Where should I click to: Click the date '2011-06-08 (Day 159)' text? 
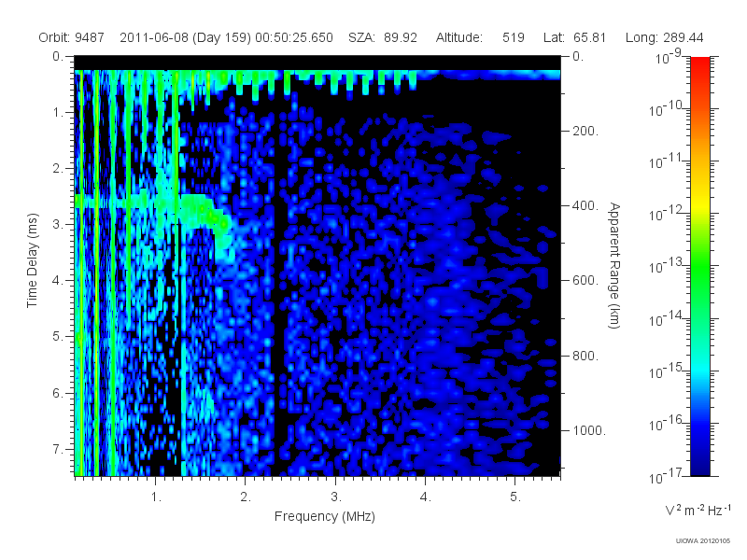point(185,37)
